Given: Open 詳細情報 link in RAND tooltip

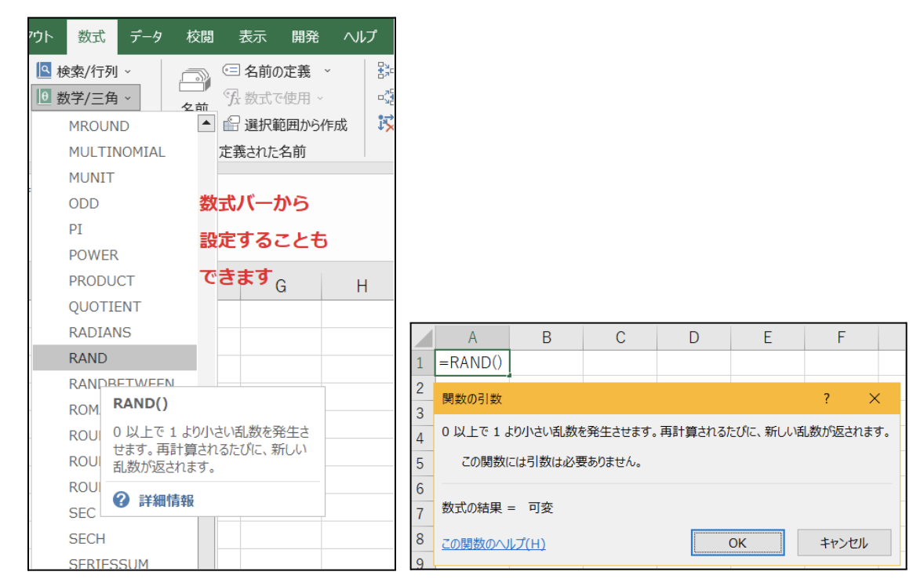Looking at the screenshot, I should pyautogui.click(x=166, y=501).
